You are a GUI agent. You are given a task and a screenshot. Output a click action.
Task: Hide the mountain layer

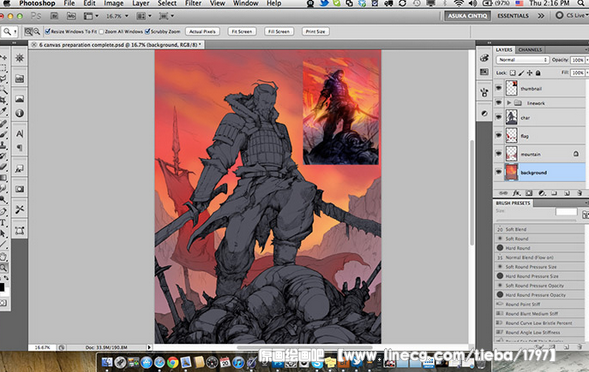tap(499, 154)
